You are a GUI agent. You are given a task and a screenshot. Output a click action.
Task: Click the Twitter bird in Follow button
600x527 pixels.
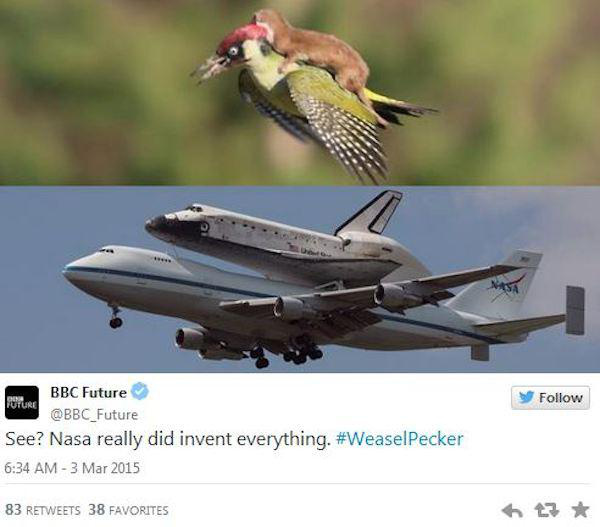tap(526, 398)
